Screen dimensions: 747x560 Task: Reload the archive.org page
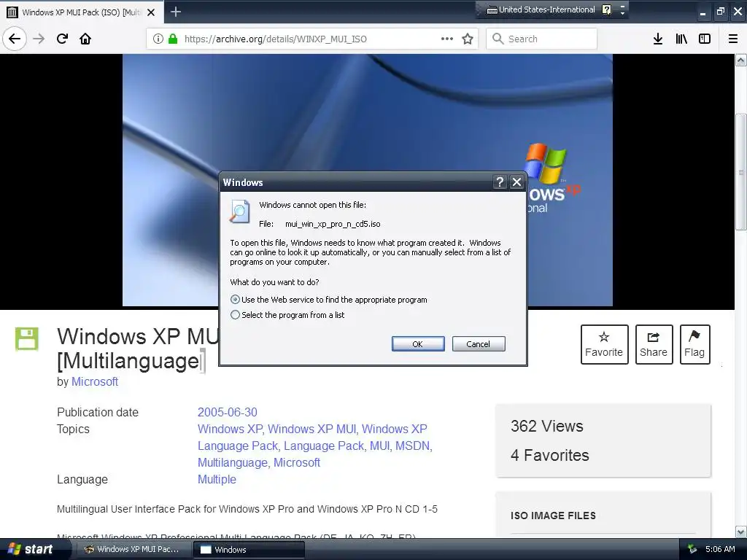[62, 39]
